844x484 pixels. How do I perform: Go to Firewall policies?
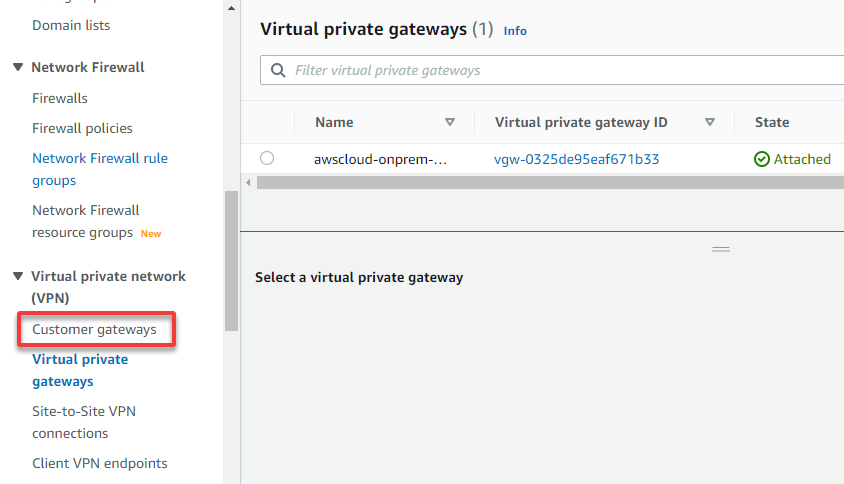pos(82,129)
